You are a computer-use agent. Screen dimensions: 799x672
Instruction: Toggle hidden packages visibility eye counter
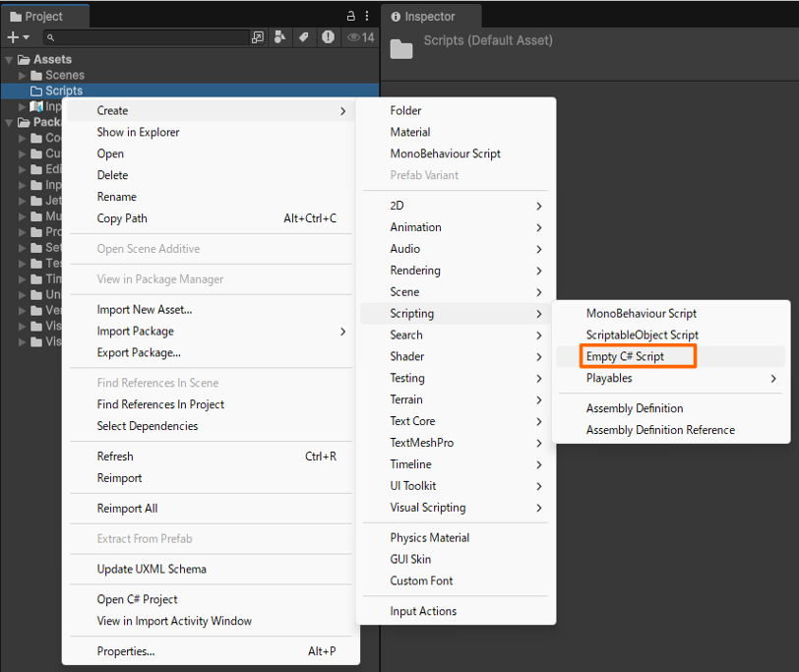pyautogui.click(x=360, y=37)
